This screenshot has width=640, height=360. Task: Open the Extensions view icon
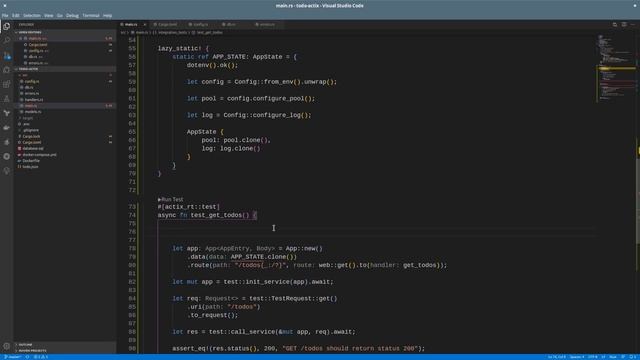pyautogui.click(x=7, y=84)
